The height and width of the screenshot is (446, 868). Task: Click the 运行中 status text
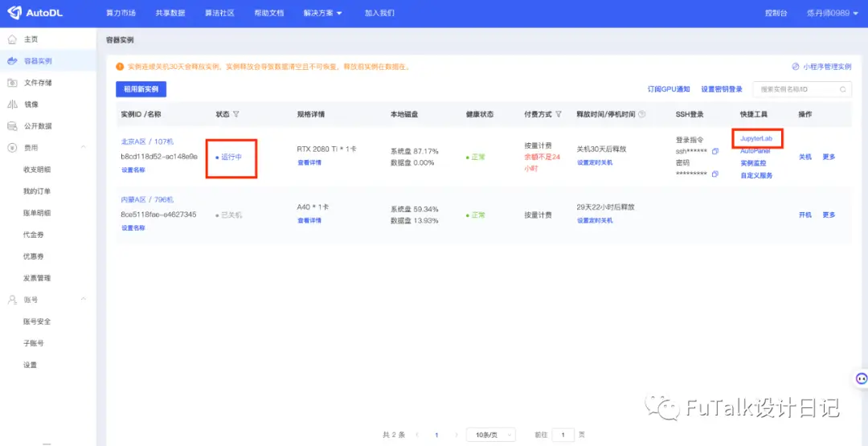[x=231, y=158]
